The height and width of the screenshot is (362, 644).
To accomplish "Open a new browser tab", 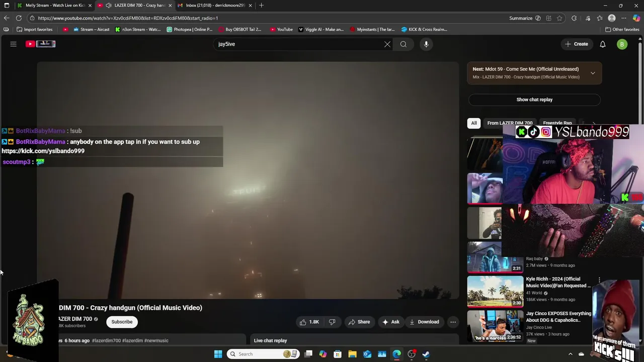I will point(261,6).
